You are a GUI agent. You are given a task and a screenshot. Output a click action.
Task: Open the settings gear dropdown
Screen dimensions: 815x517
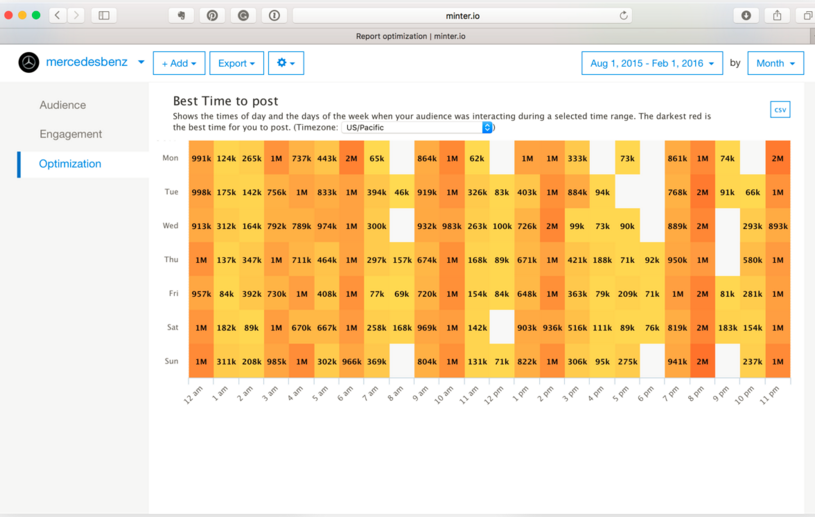pyautogui.click(x=285, y=63)
